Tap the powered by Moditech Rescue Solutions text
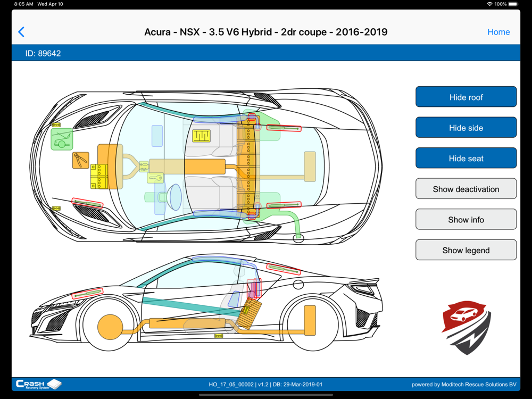The height and width of the screenshot is (399, 532). [x=464, y=385]
